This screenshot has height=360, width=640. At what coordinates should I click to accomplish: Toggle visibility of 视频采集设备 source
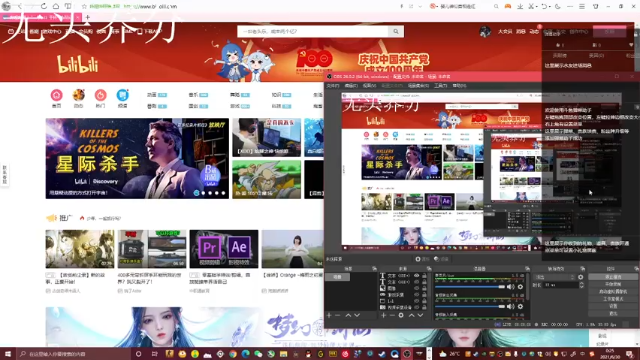click(416, 307)
